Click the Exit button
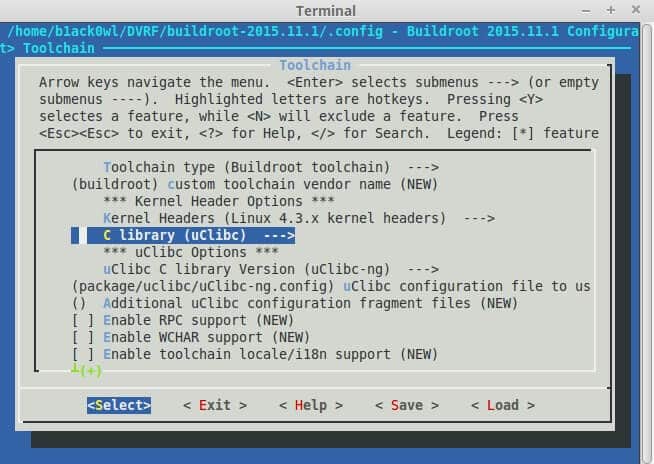This screenshot has height=464, width=654. 215,405
